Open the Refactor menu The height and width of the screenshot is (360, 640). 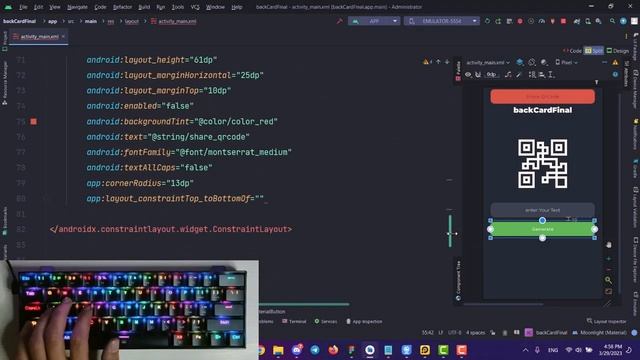click(122, 7)
